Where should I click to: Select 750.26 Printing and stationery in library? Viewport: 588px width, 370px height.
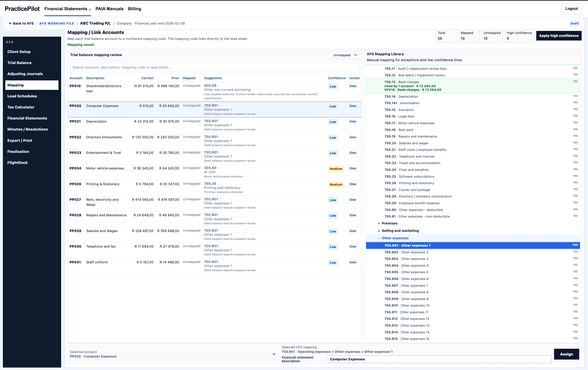pos(473,183)
